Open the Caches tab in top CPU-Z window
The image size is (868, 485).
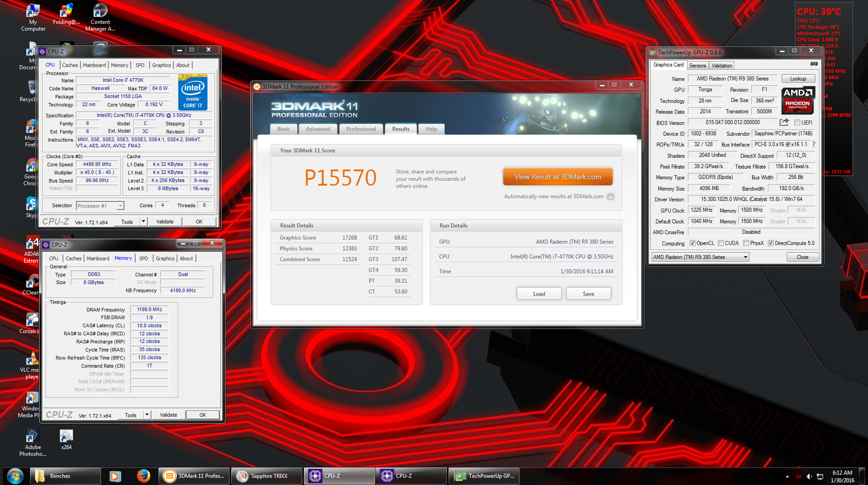tap(70, 65)
